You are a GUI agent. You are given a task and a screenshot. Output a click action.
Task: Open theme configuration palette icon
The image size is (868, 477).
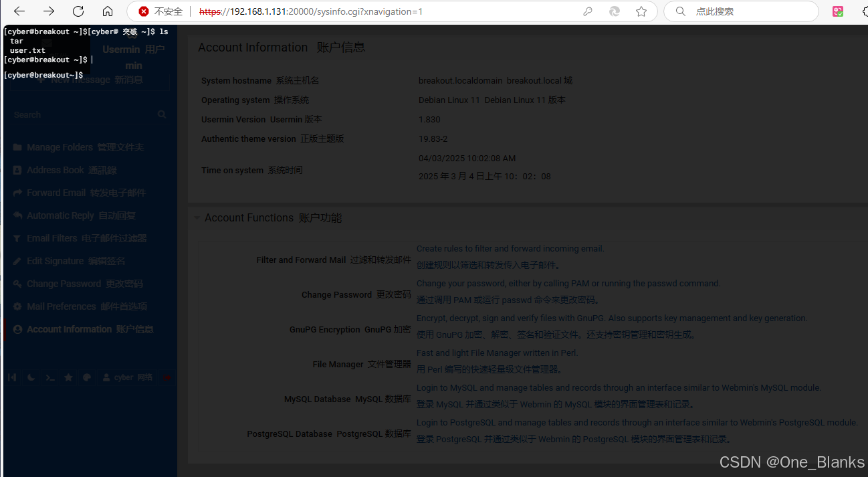[87, 377]
